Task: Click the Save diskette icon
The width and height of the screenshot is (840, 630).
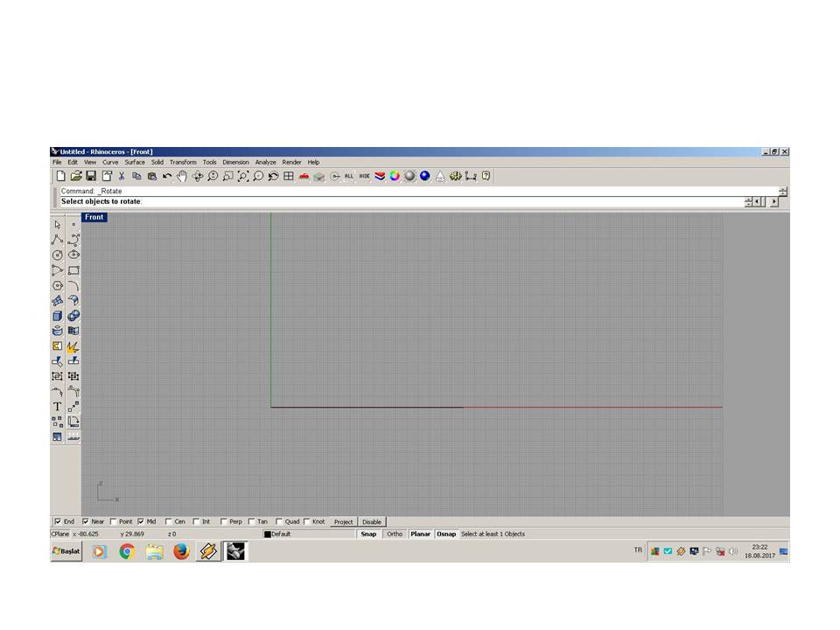Action: tap(91, 176)
